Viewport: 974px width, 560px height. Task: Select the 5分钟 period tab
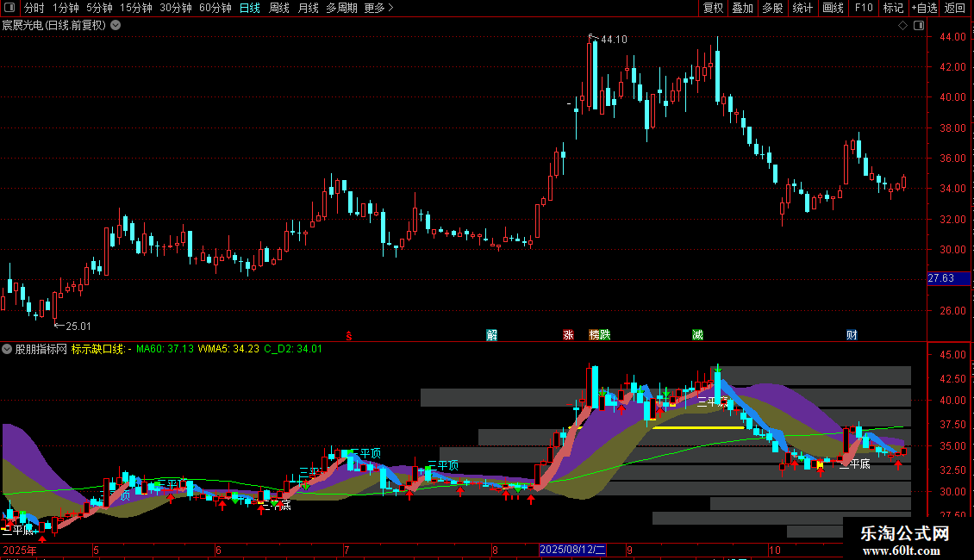click(x=99, y=8)
